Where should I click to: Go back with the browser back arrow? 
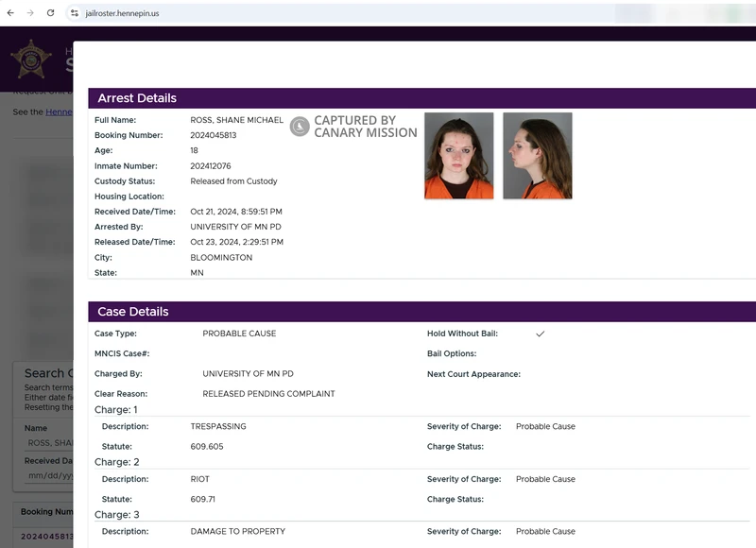click(x=10, y=13)
